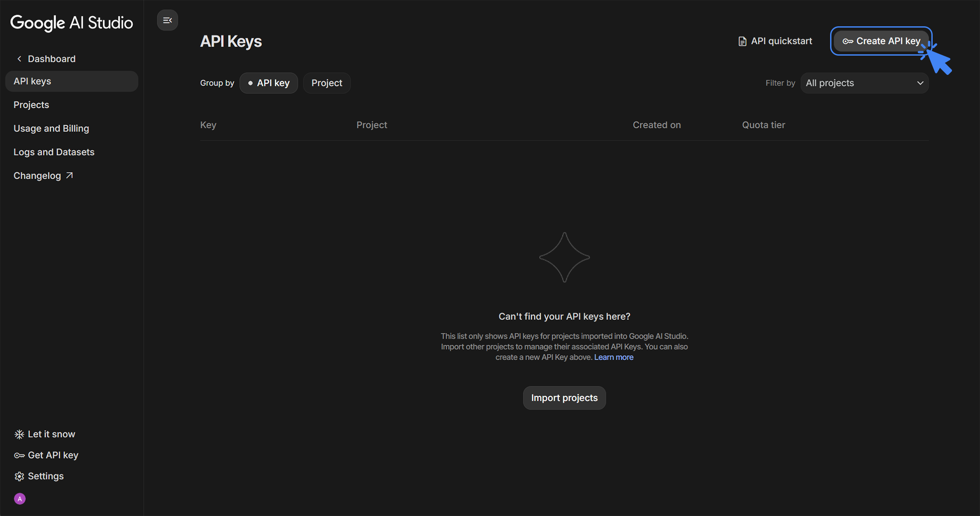Image resolution: width=980 pixels, height=516 pixels.
Task: Select the API key grouping pill
Action: tap(269, 83)
